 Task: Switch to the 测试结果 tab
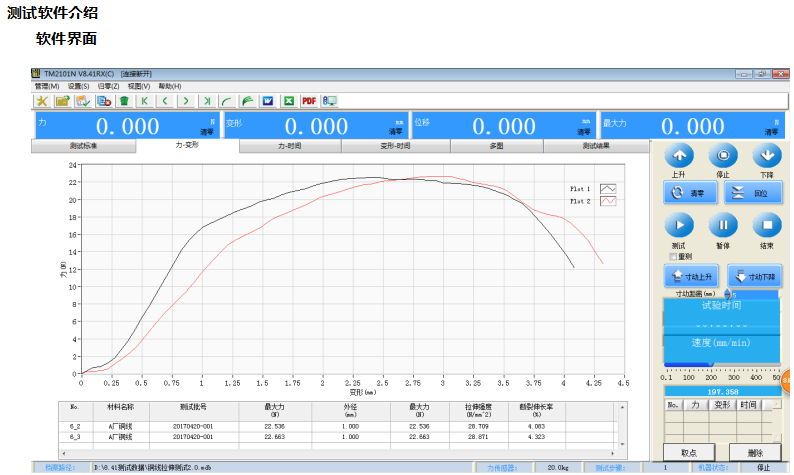[x=596, y=146]
